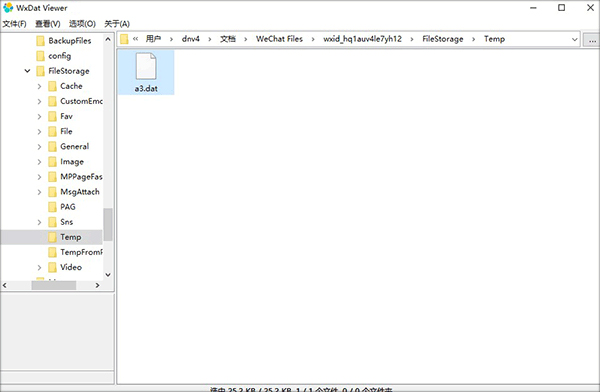Go to dnv4 in the breadcrumb
Viewport: 600px width, 392px height.
pos(191,39)
